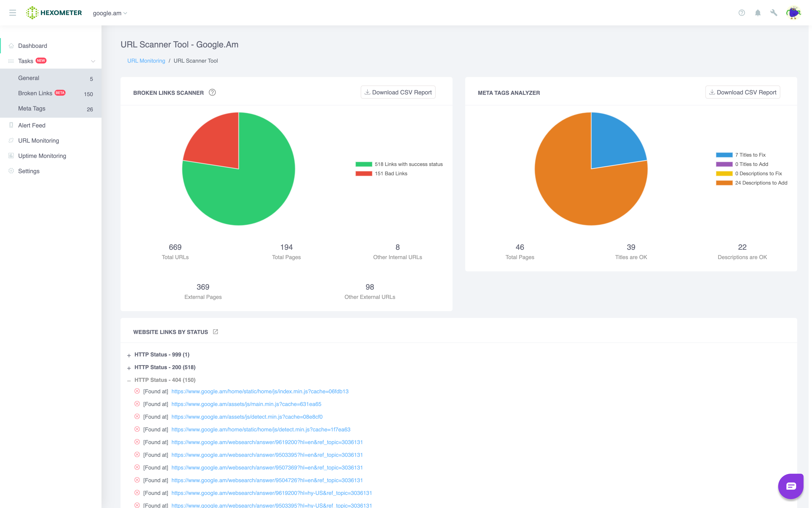812x508 pixels.
Task: Download Broken Links Scanner CSV report
Action: pos(398,92)
